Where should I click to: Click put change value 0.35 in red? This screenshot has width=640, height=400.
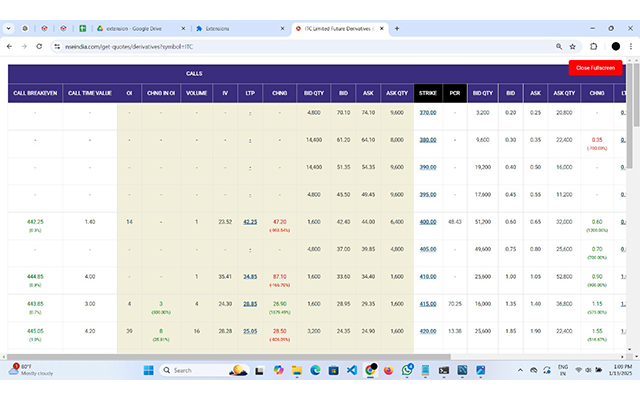pos(597,140)
